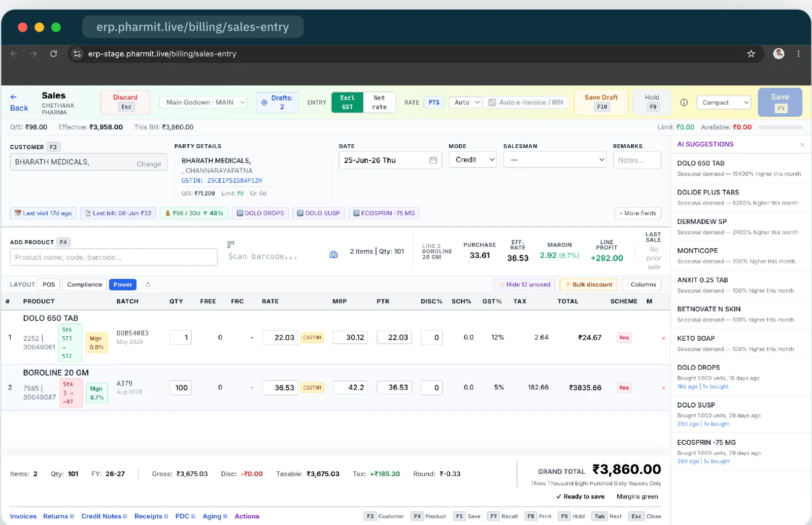This screenshot has height=525, width=812.
Task: Open browser three-dot menu
Action: (798, 53)
